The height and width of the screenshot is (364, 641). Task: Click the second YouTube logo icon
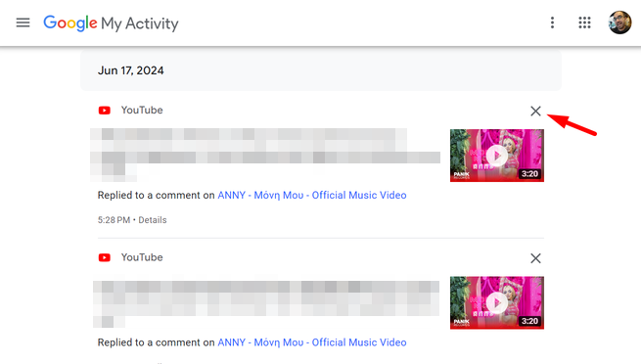pyautogui.click(x=105, y=257)
